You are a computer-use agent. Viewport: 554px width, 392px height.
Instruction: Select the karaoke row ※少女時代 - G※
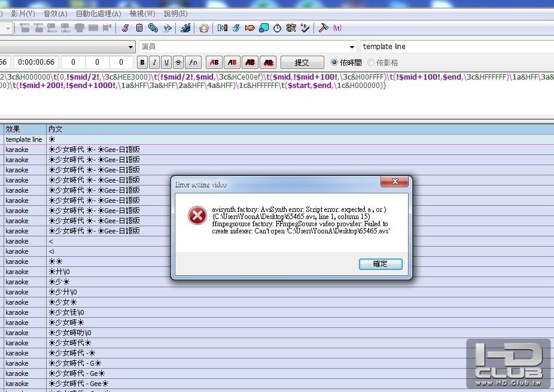[x=277, y=363]
